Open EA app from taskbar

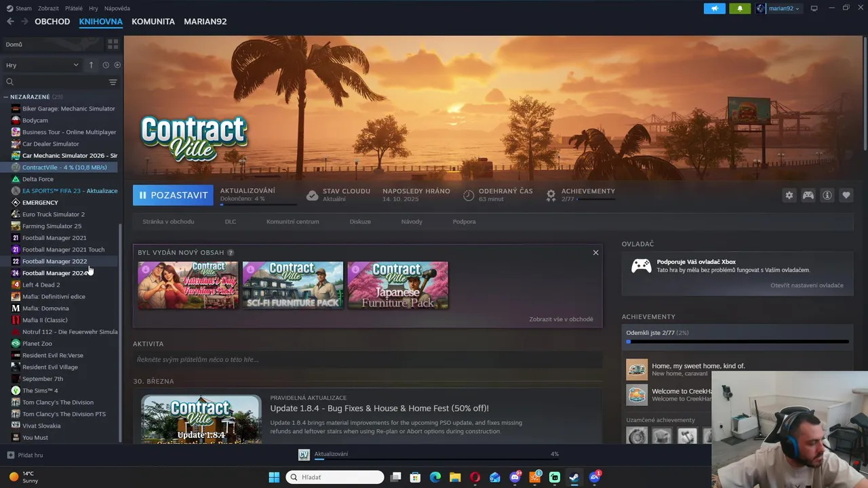(595, 477)
